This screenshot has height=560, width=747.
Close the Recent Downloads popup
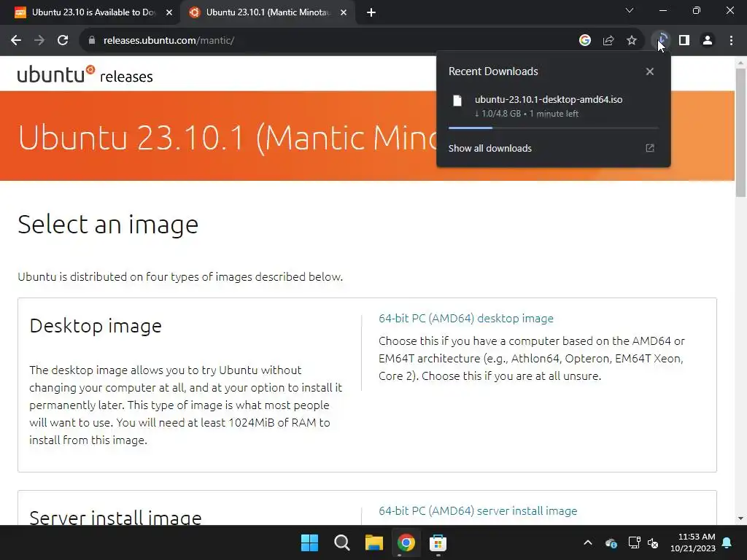[x=650, y=71]
